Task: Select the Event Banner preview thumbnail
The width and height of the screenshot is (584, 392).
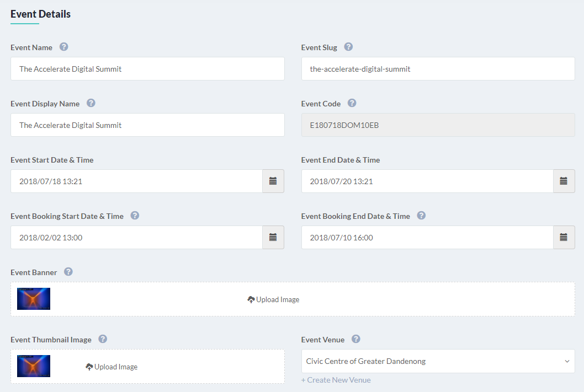Action: click(x=34, y=299)
